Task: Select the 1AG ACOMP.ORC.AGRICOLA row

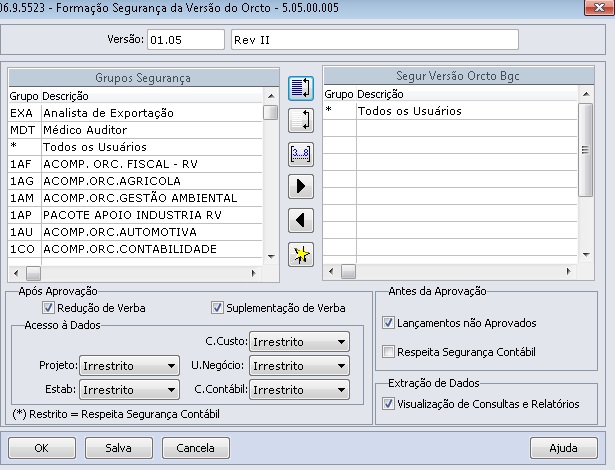Action: tap(135, 181)
